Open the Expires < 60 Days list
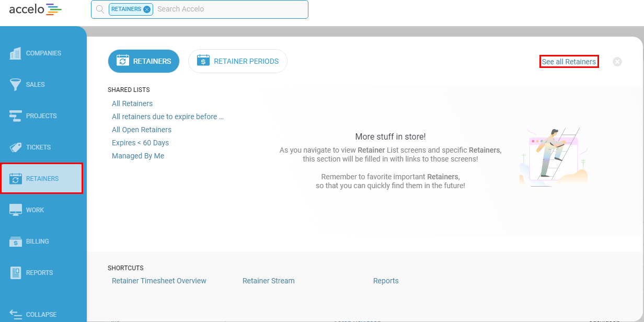 click(140, 143)
